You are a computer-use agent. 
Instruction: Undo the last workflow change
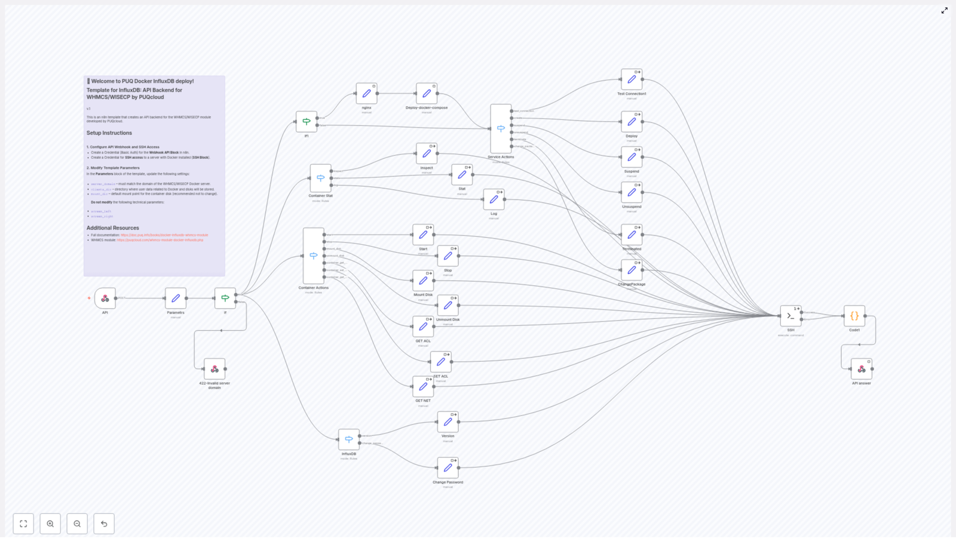[x=104, y=524]
